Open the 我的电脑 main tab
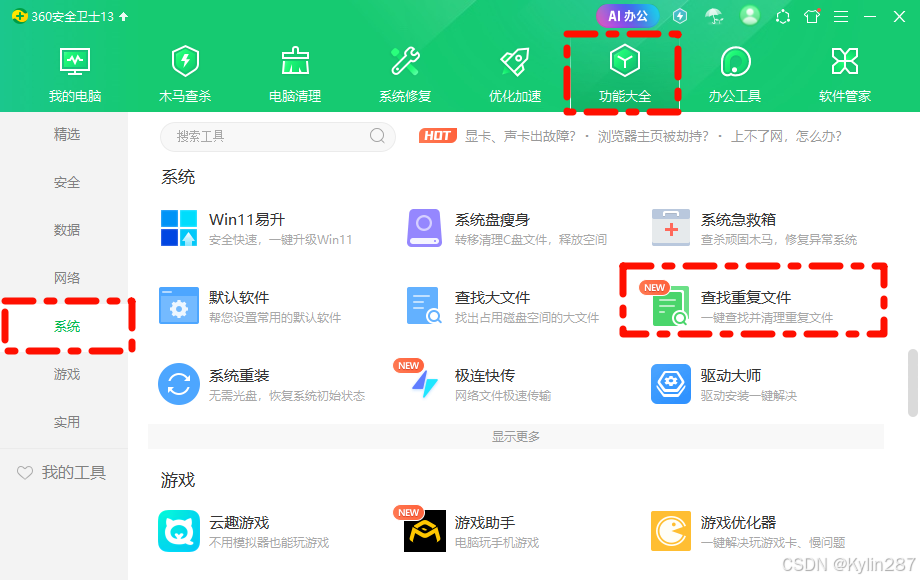920x580 pixels. [x=75, y=75]
